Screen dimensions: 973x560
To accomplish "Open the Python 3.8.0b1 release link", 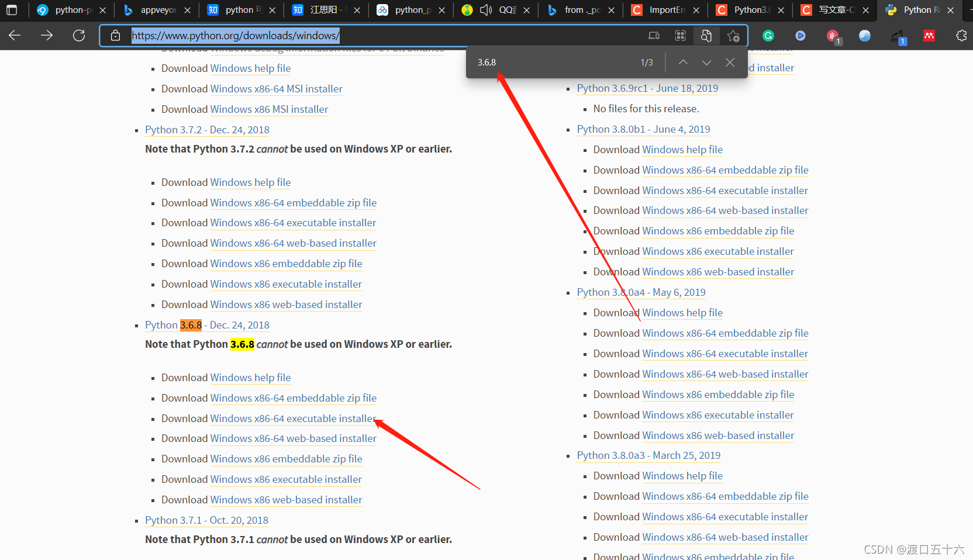I will click(643, 129).
